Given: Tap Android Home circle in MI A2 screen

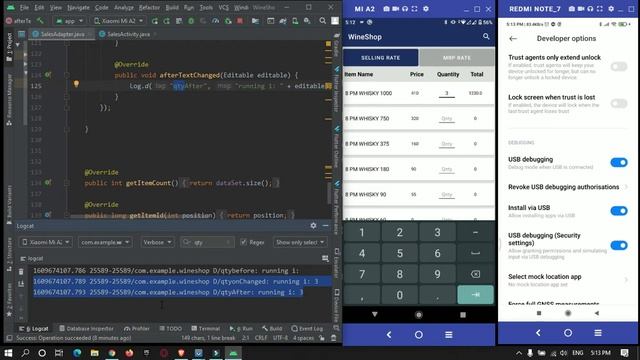Looking at the screenshot, I should tap(418, 315).
